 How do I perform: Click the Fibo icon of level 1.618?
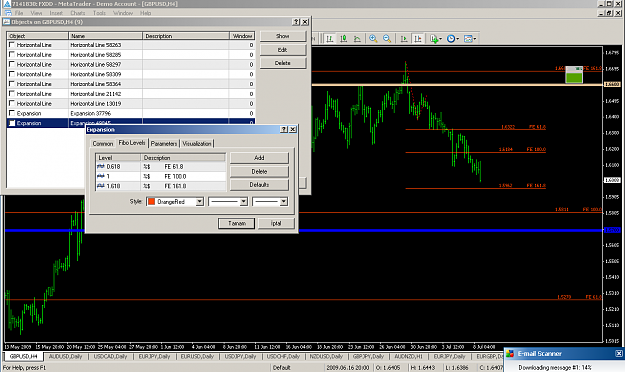[x=101, y=186]
